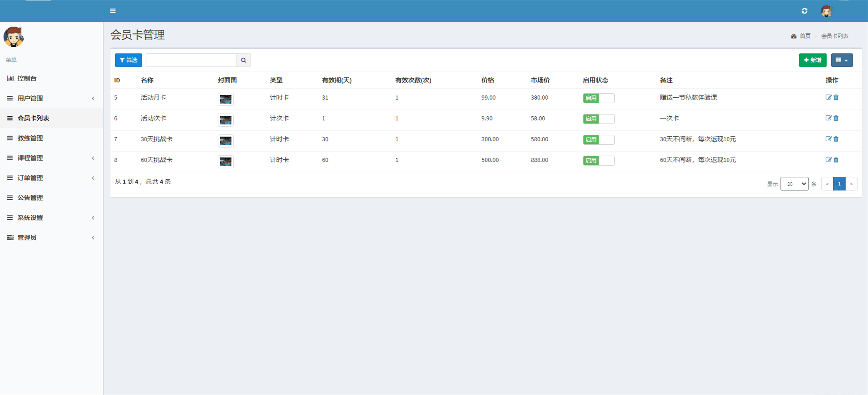Click the market price cell 888.00
Screen dimensions: 868x395
click(539, 160)
